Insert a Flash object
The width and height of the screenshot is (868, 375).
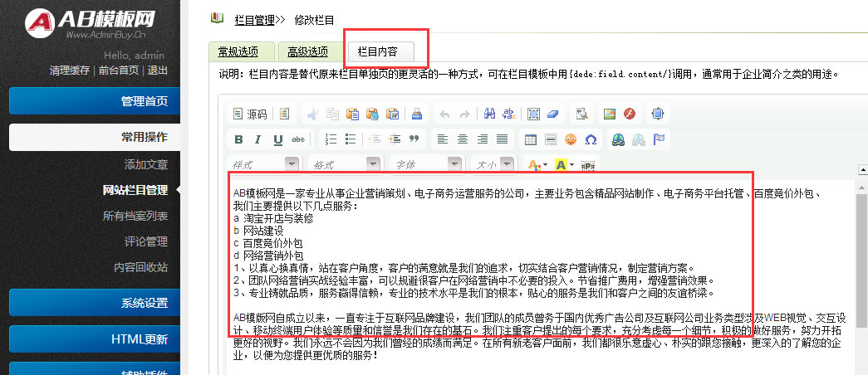click(630, 114)
